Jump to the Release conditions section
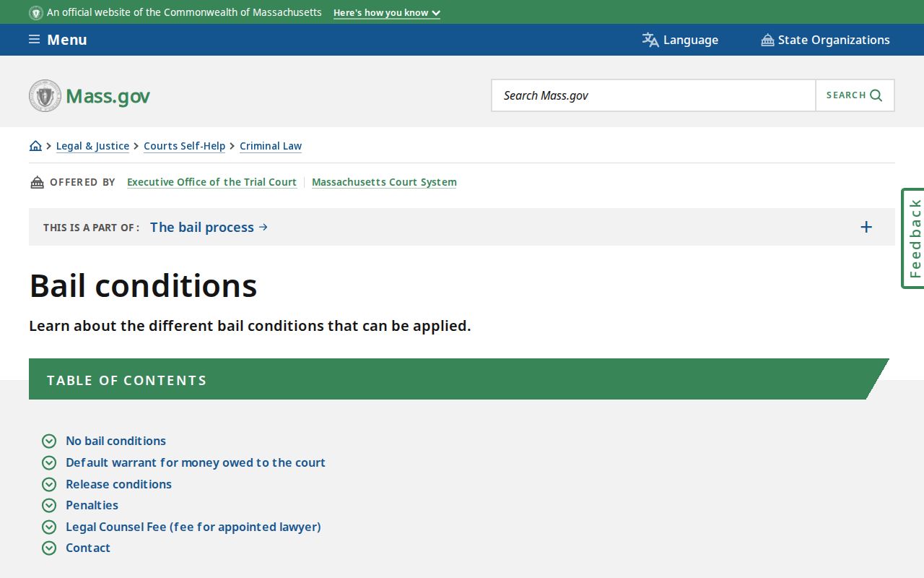Screen dimensions: 924x578 click(118, 484)
